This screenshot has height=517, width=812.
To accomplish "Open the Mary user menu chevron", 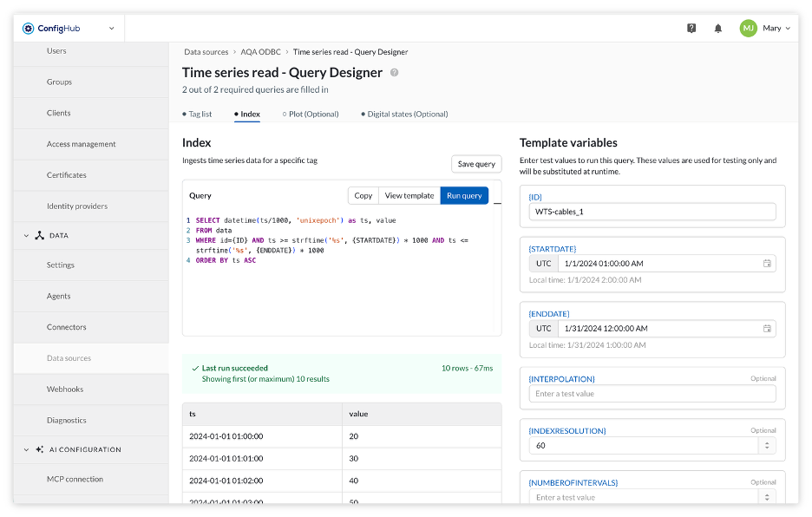I will pyautogui.click(x=788, y=29).
